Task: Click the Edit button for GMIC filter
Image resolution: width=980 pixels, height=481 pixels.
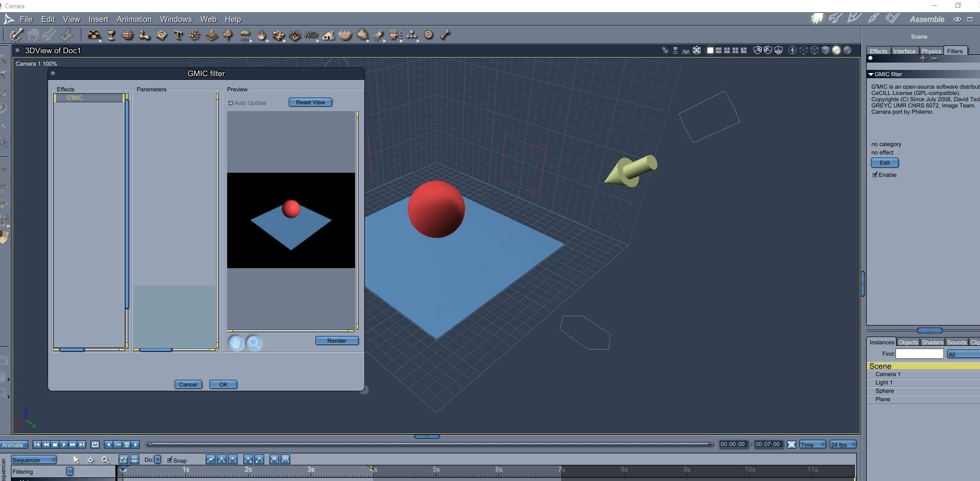Action: (884, 163)
